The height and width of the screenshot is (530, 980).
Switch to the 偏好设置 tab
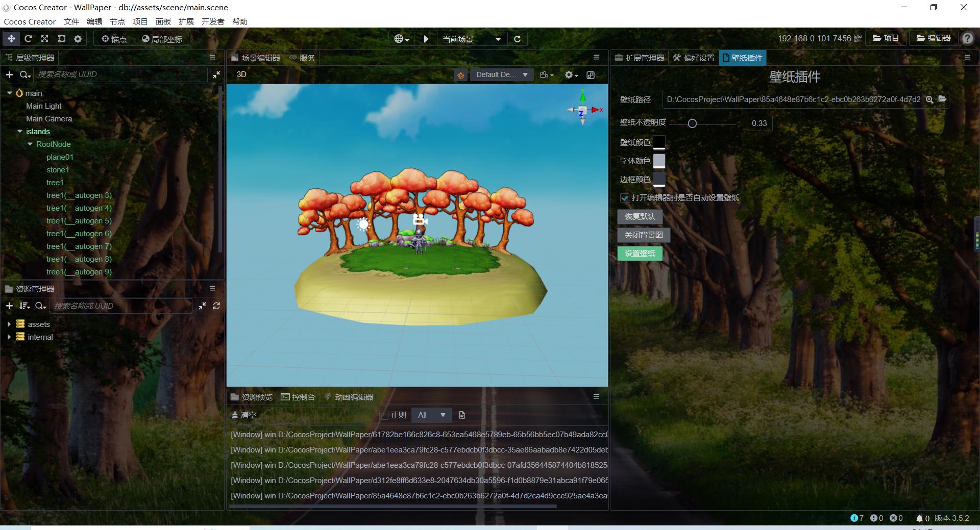tap(693, 58)
